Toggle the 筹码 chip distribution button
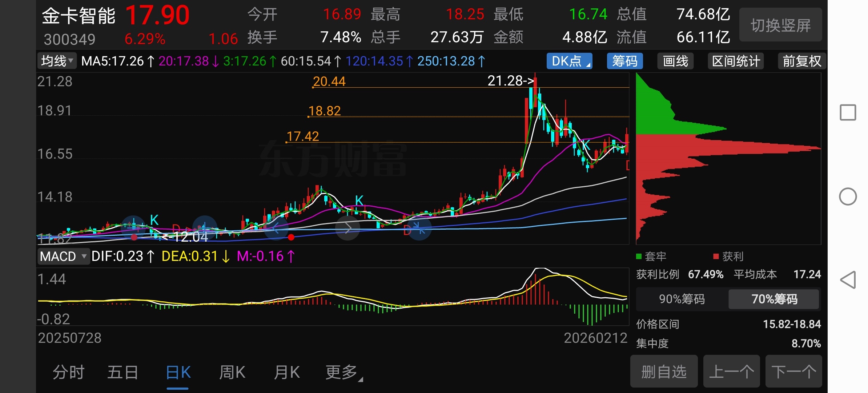The width and height of the screenshot is (868, 393). (x=624, y=61)
